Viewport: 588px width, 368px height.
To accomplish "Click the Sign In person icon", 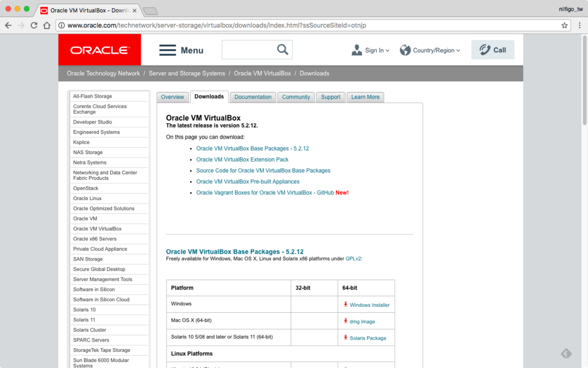I will pos(357,50).
